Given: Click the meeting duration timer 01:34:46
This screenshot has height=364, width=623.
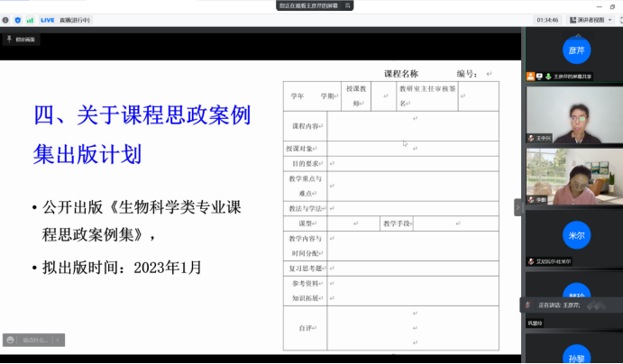Looking at the screenshot, I should 546,19.
